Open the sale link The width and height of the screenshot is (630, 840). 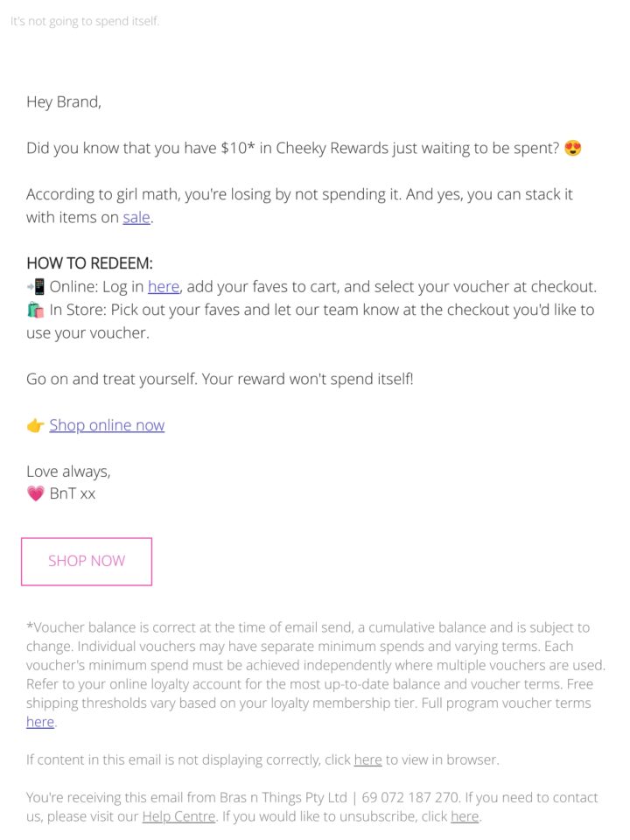[136, 218]
